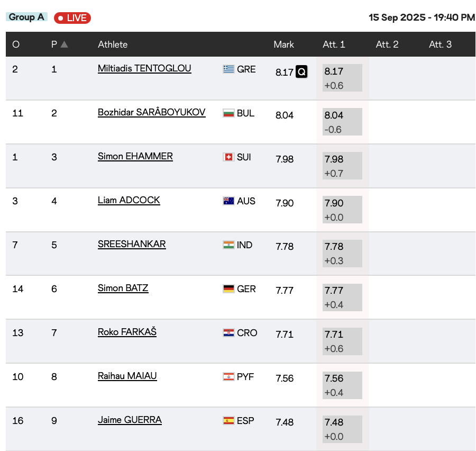Screen dimensions: 476x451
Task: Open Bozhidar SARÂBOYUKOV athlete profile
Action: [x=151, y=112]
